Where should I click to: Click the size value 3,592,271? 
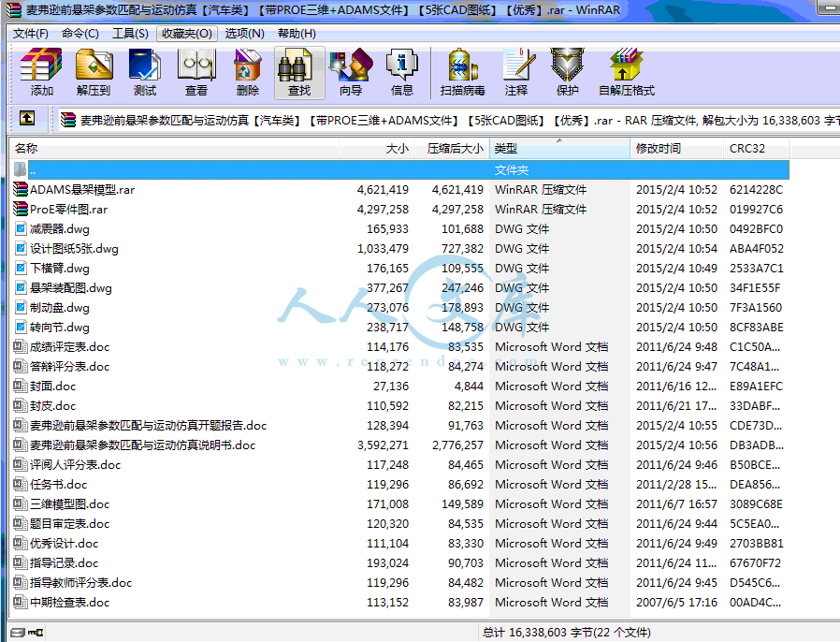click(x=383, y=445)
